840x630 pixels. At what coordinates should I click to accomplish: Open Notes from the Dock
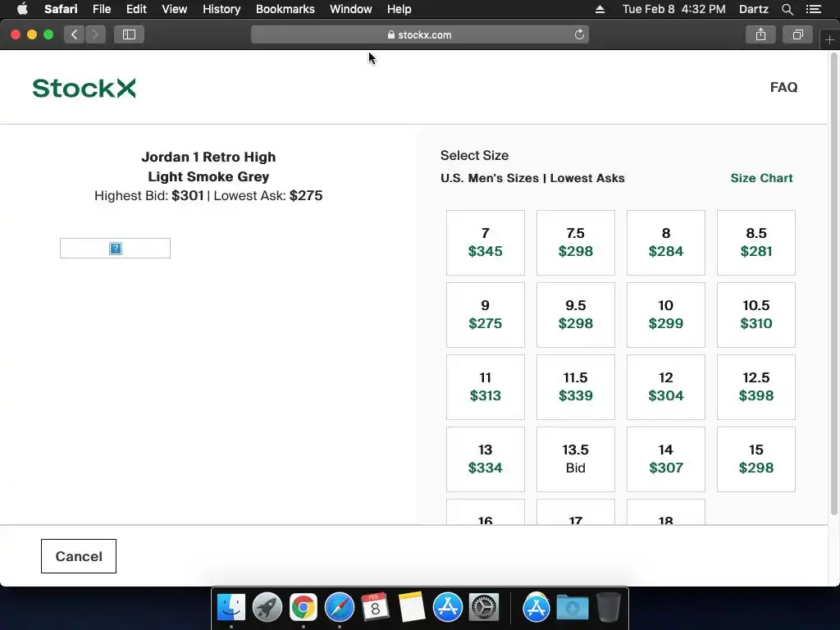[x=412, y=608]
